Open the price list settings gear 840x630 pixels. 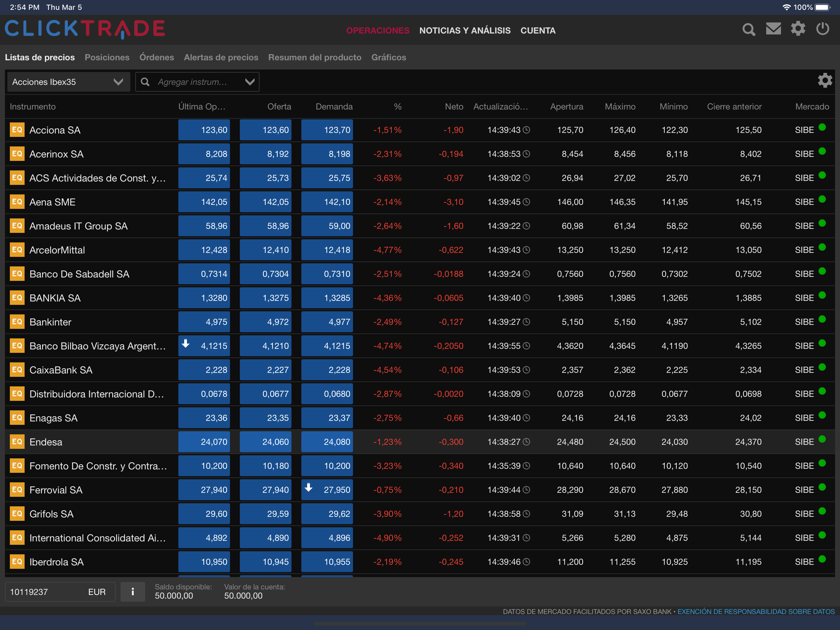point(825,81)
